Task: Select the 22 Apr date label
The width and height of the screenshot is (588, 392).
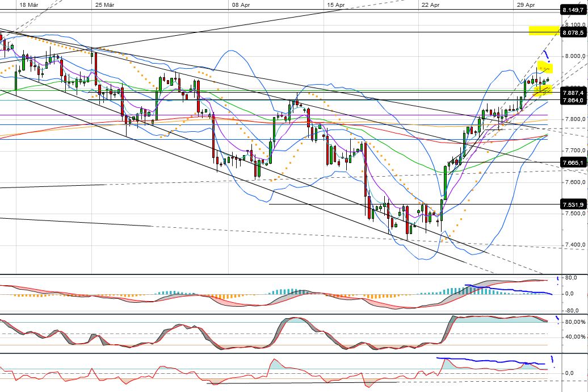Action: pos(430,5)
